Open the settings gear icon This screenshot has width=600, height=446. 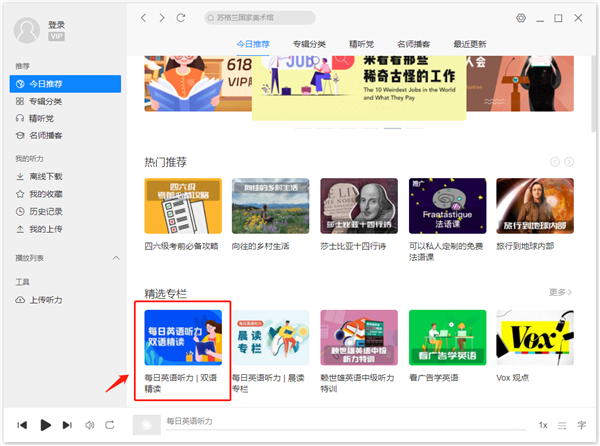point(521,18)
